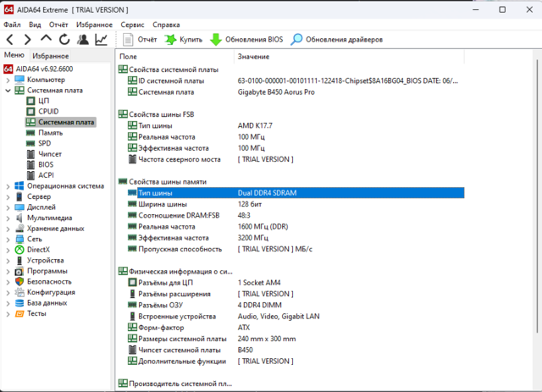Open Обновления BIOS updates
The height and width of the screenshot is (392, 542).
247,40
